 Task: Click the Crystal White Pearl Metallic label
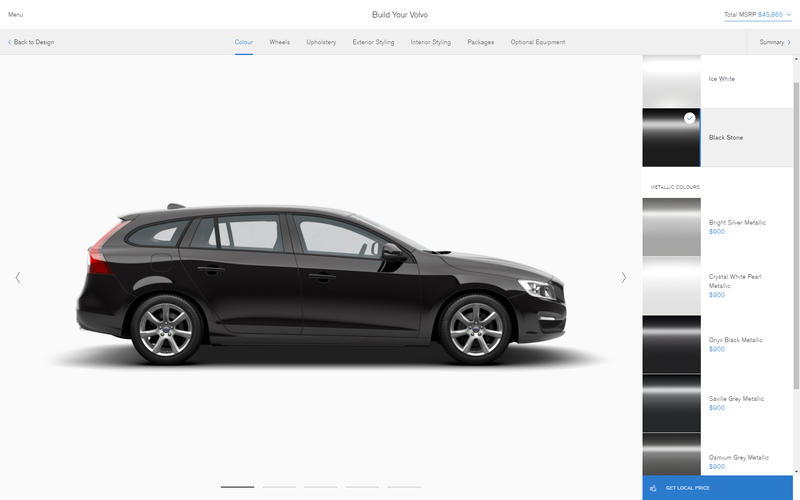tap(735, 281)
